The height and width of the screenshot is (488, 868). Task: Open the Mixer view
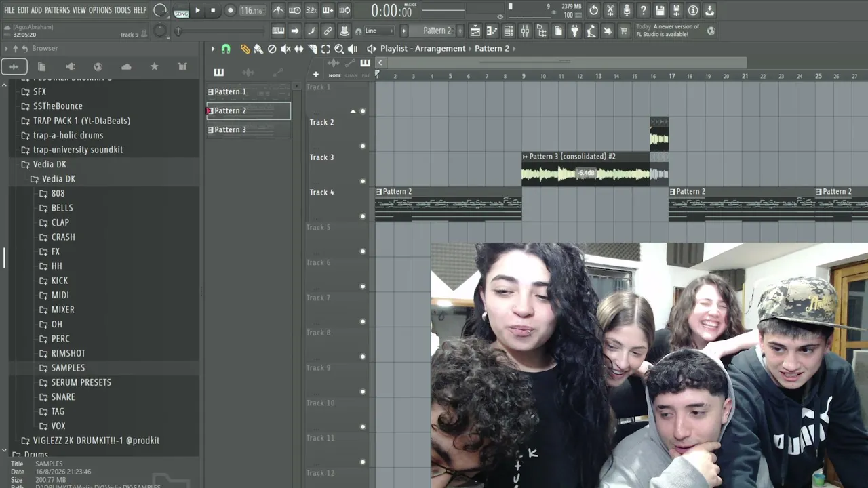525,30
